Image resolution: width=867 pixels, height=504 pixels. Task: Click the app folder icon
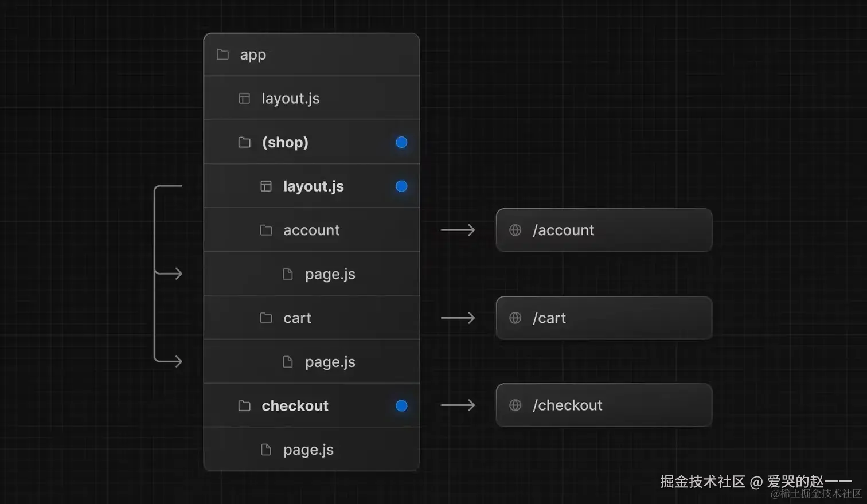[222, 55]
